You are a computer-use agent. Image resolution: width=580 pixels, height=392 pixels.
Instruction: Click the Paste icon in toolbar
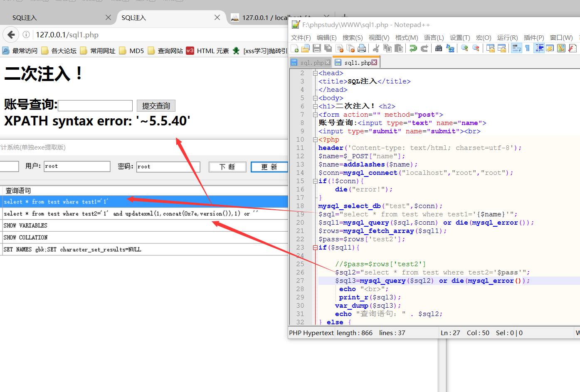(x=398, y=48)
